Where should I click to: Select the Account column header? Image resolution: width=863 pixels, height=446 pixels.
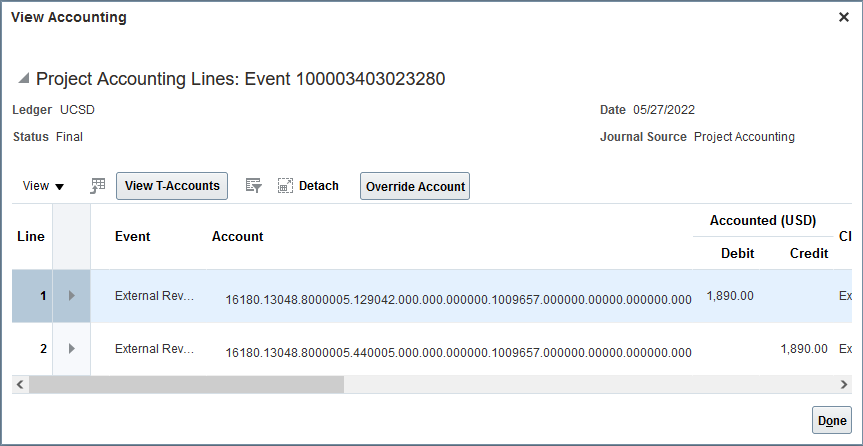238,237
